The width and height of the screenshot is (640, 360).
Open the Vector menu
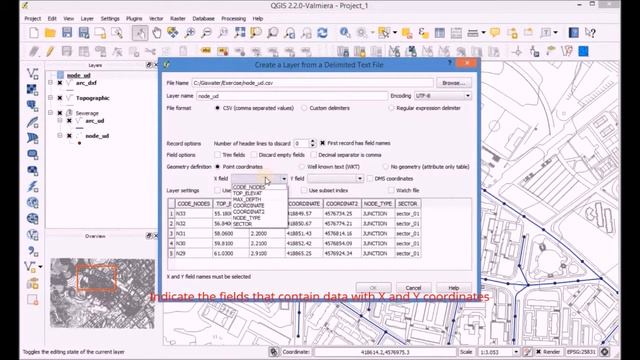point(156,19)
